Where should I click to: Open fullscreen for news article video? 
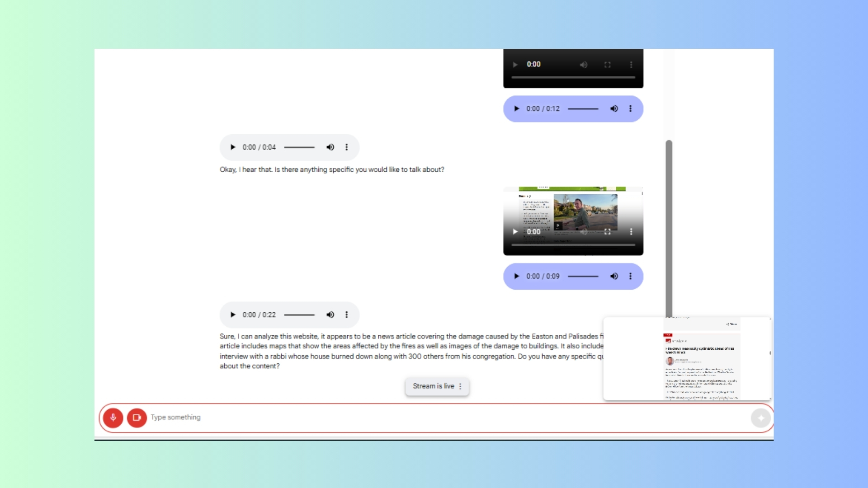coord(608,232)
